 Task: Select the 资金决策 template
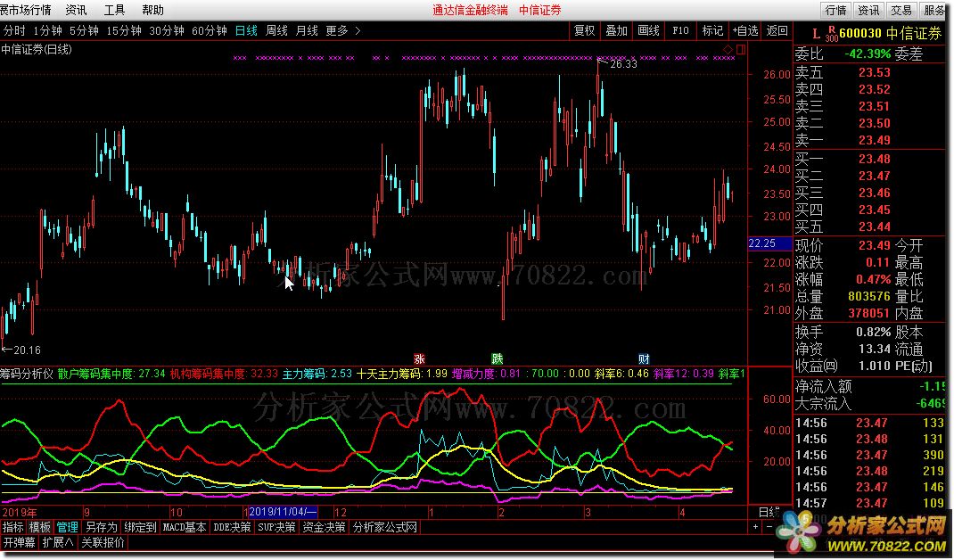pyautogui.click(x=324, y=527)
